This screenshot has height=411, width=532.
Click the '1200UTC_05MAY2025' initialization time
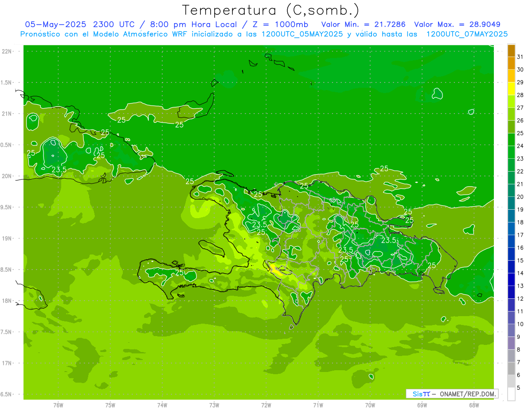pyautogui.click(x=302, y=34)
